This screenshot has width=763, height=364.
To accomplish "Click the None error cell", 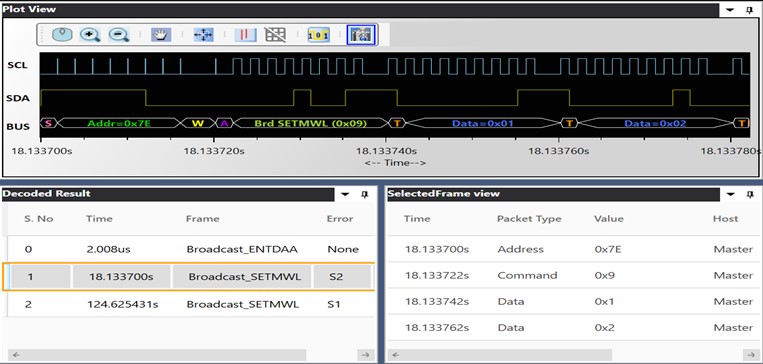I will [343, 250].
